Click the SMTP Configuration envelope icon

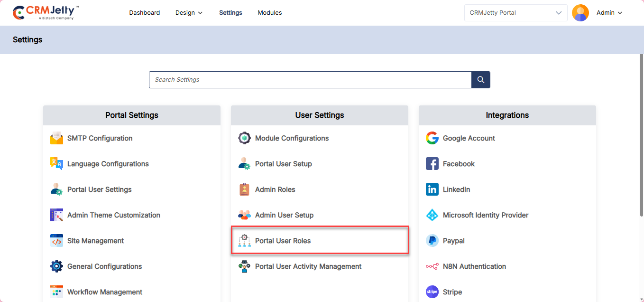[x=56, y=138]
